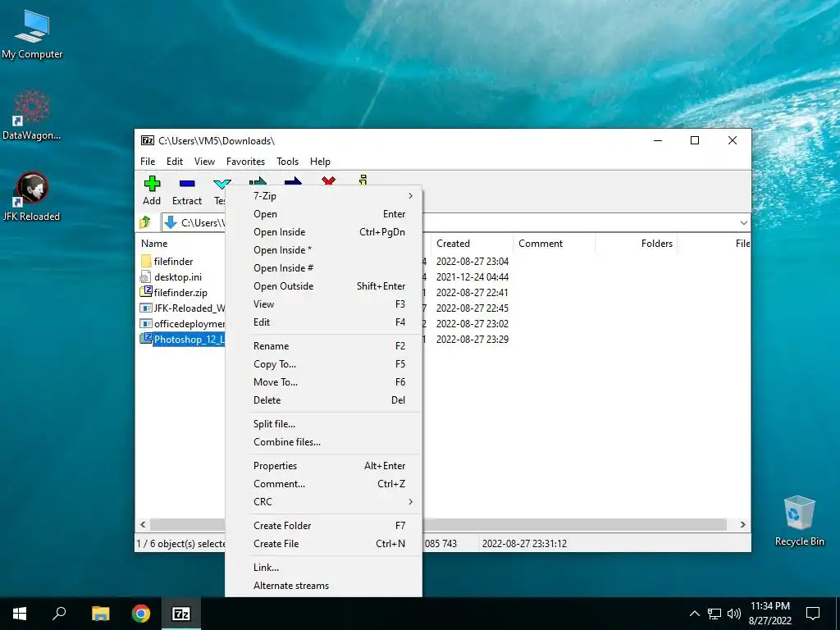Open the File menu

pos(148,162)
